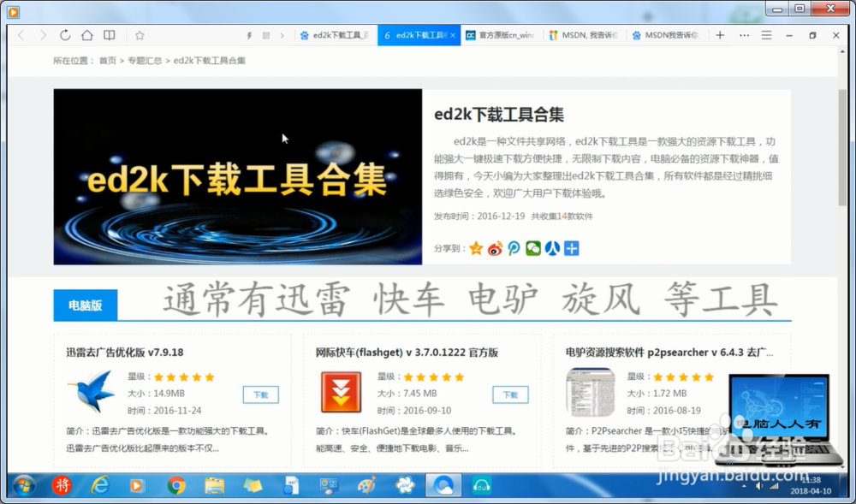Click the lightning speed mode icon
856x504 pixels.
click(249, 35)
